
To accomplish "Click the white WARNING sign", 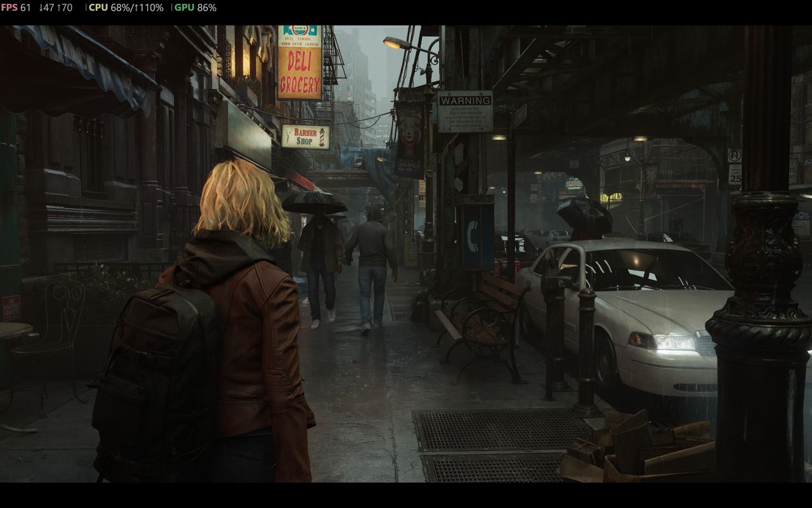I will [465, 111].
